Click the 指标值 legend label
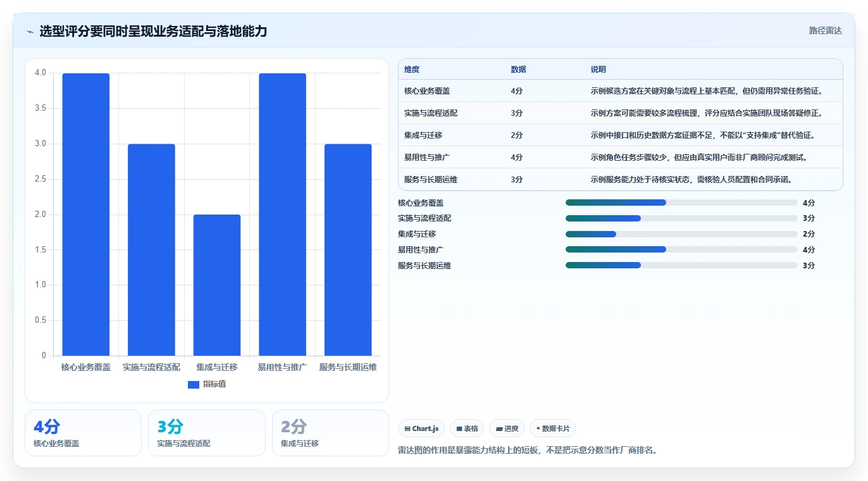The height and width of the screenshot is (481, 868). point(214,385)
